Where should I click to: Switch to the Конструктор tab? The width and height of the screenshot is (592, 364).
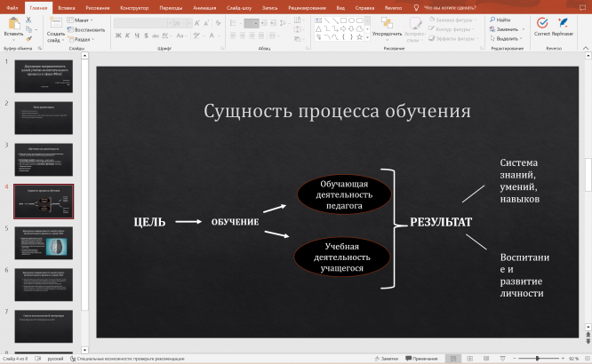[x=134, y=7]
